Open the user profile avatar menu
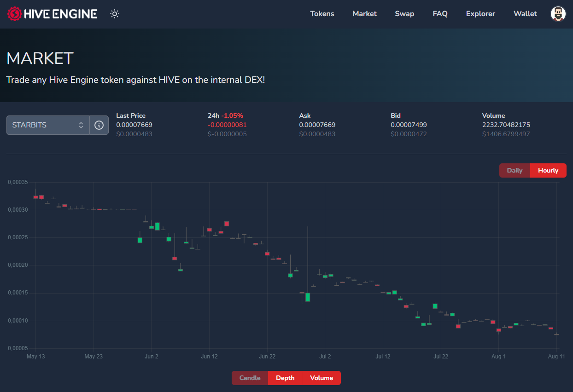Screen dimensions: 573x392 point(558,14)
